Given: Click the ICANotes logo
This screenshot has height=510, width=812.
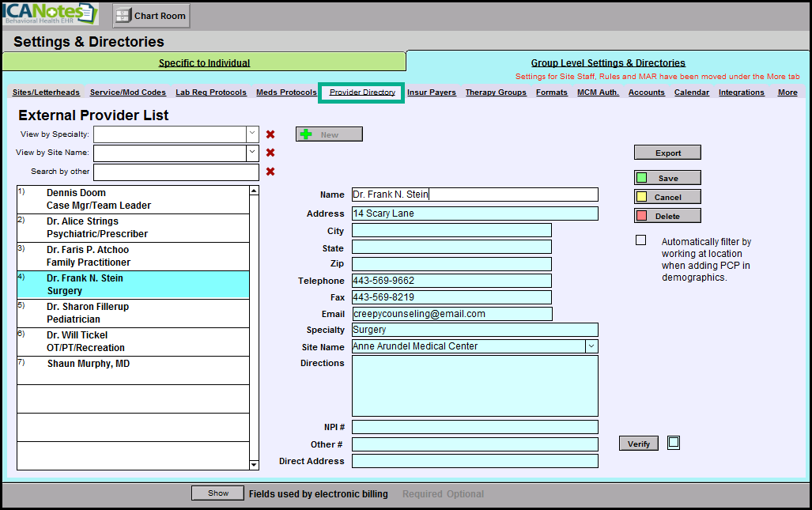Looking at the screenshot, I should (x=51, y=14).
